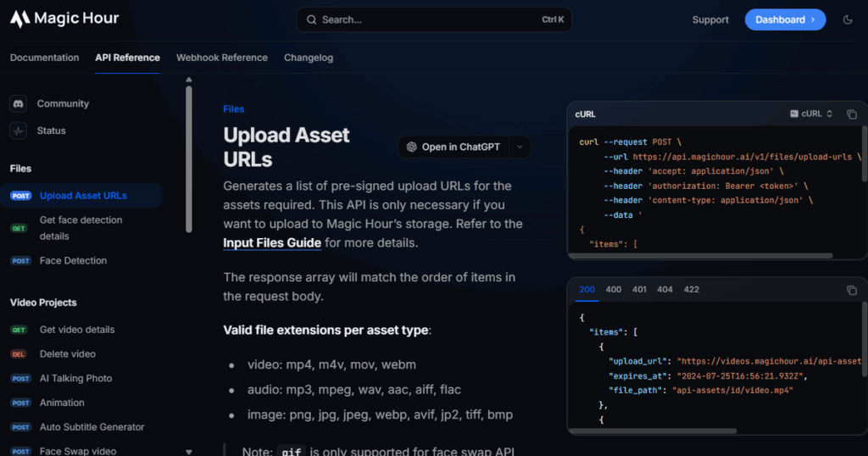Open Get face detection details page
868x456 pixels.
click(x=81, y=228)
